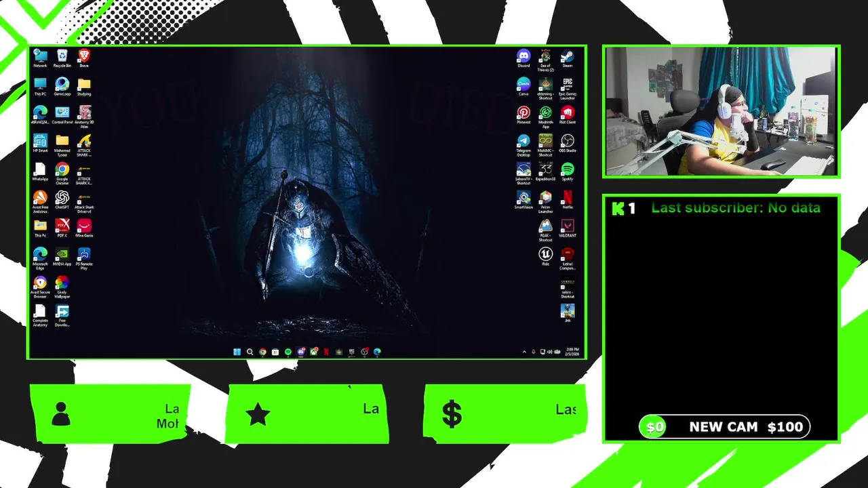The width and height of the screenshot is (868, 488).
Task: Open the Expedition33 desktop shortcut
Action: pos(546,171)
